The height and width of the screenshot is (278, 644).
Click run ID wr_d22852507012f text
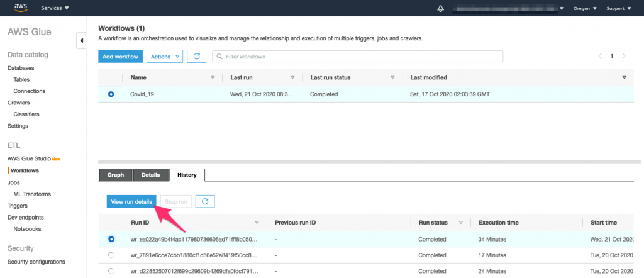pyautogui.click(x=194, y=271)
